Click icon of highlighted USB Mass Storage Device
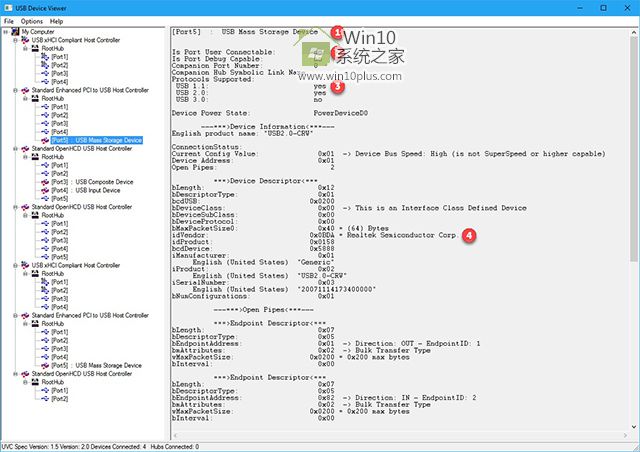Viewport: 640px width, 452px height. (45, 140)
